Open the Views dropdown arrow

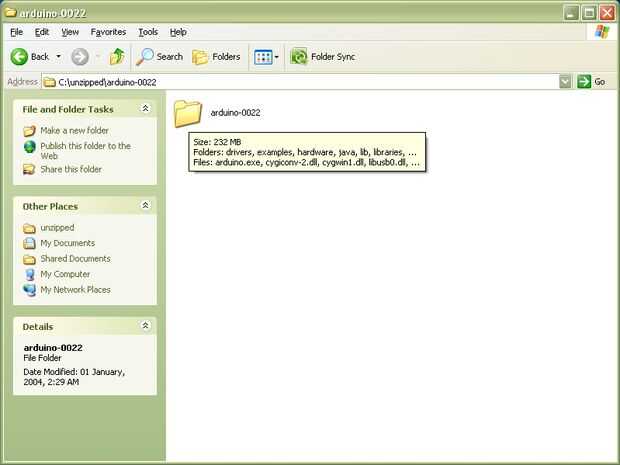point(276,57)
